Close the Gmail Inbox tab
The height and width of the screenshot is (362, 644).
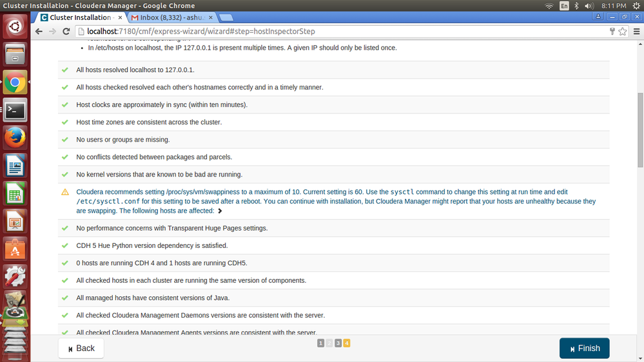coord(211,17)
